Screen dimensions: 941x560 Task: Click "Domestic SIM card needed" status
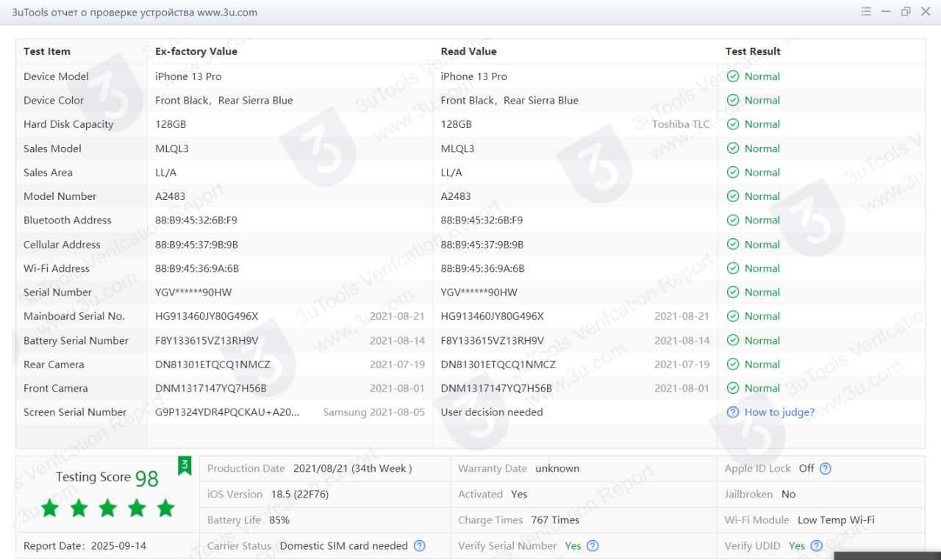[x=343, y=546]
